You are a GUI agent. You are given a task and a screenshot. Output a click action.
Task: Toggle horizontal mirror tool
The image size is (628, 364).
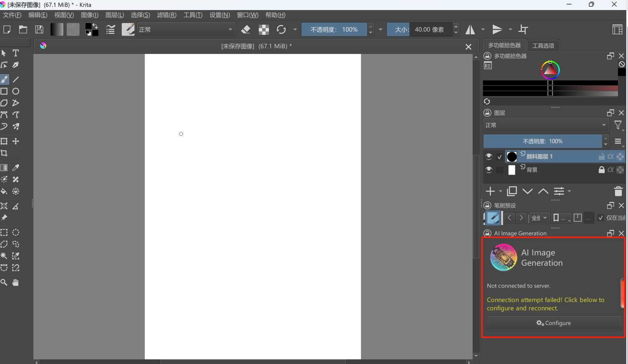pos(471,29)
